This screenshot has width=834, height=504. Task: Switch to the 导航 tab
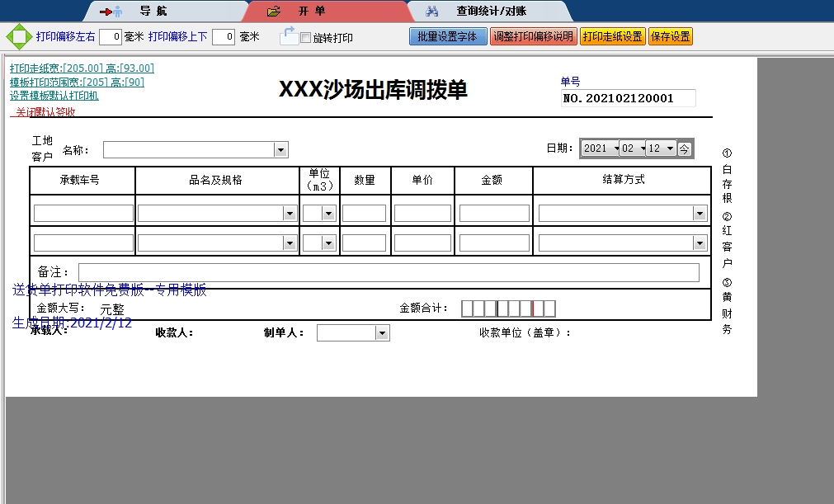click(x=153, y=12)
